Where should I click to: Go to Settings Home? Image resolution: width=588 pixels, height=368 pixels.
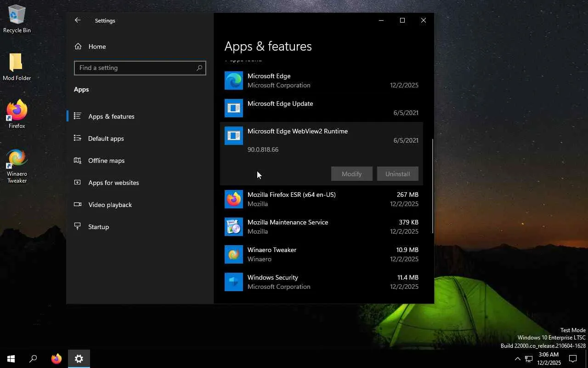pyautogui.click(x=96, y=46)
